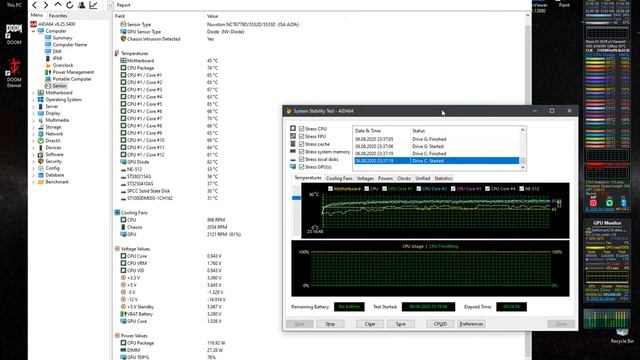Collapse the Computer tree node
640x360 pixels.
click(x=33, y=31)
